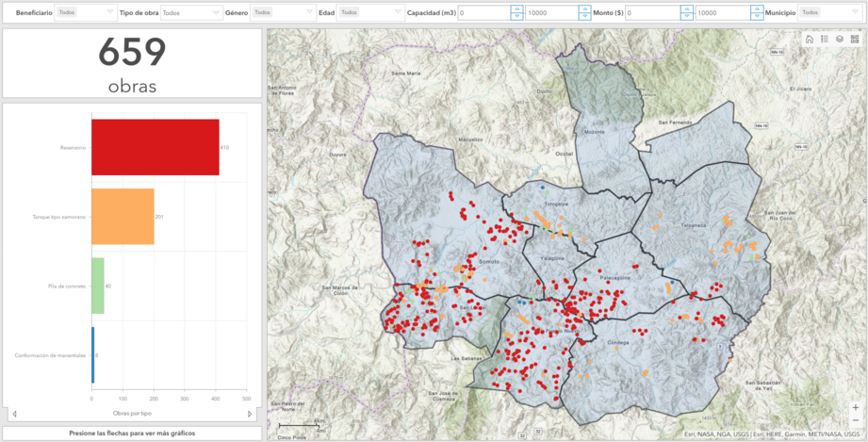Select the red Reservorio bar
The height and width of the screenshot is (442, 868).
click(155, 147)
